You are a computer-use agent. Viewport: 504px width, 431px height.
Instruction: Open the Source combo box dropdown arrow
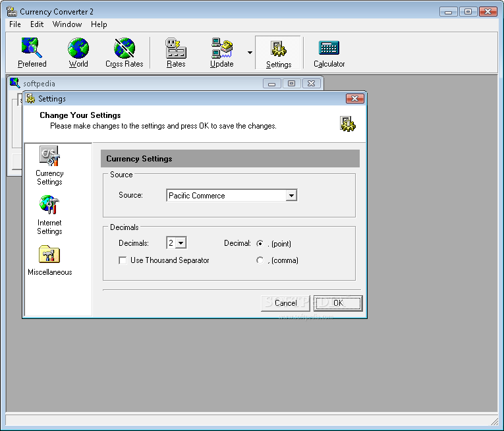coord(291,195)
